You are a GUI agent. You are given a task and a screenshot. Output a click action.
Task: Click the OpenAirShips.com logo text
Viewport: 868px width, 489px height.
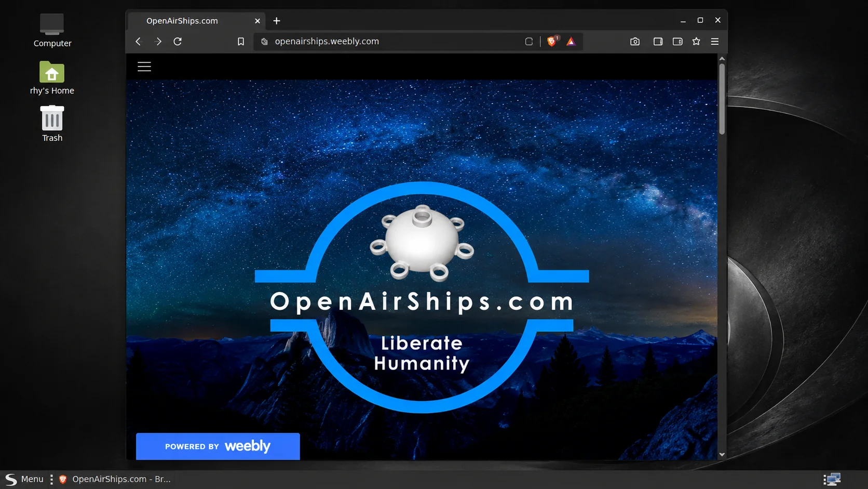click(x=422, y=302)
